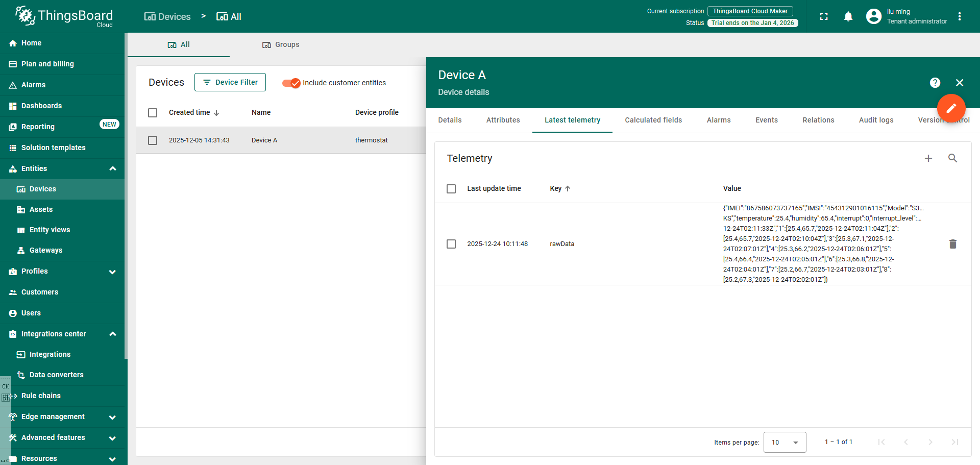Open the three-dot user menu

click(x=960, y=16)
